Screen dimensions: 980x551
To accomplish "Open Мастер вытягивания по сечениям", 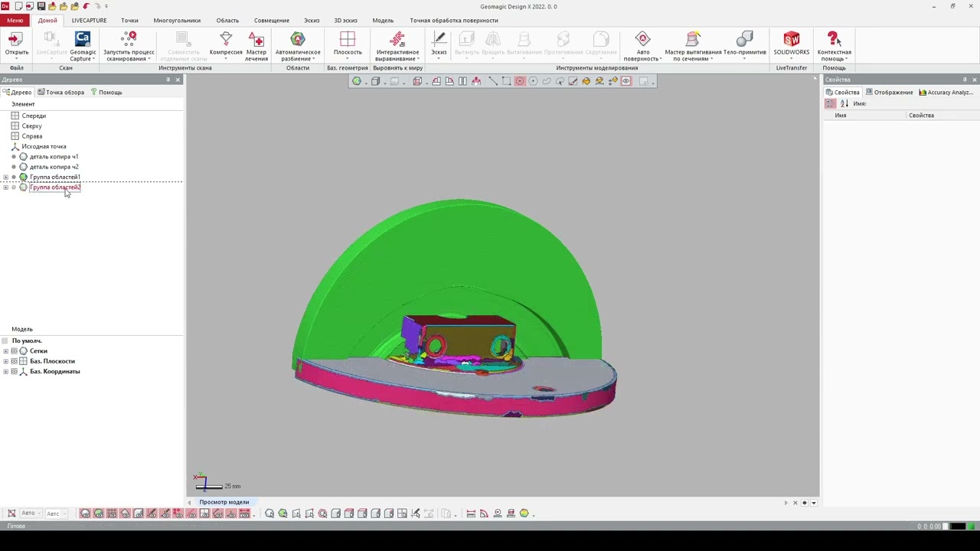I will coord(693,45).
